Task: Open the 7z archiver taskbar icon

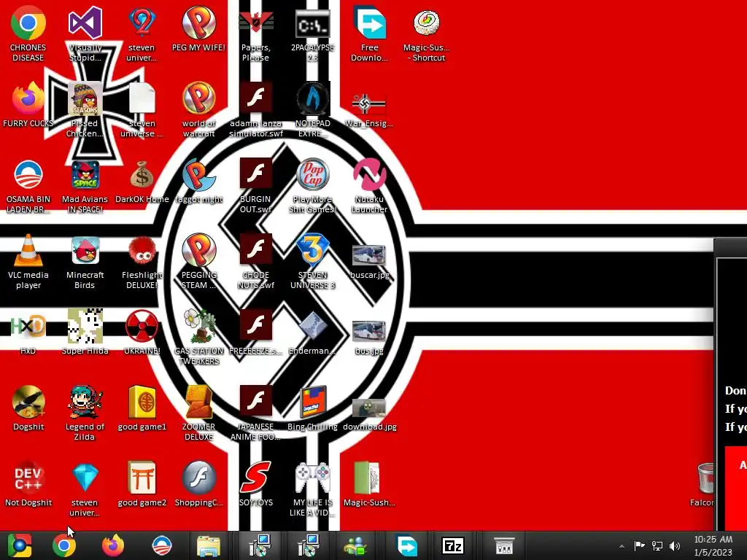Action: coord(453,545)
